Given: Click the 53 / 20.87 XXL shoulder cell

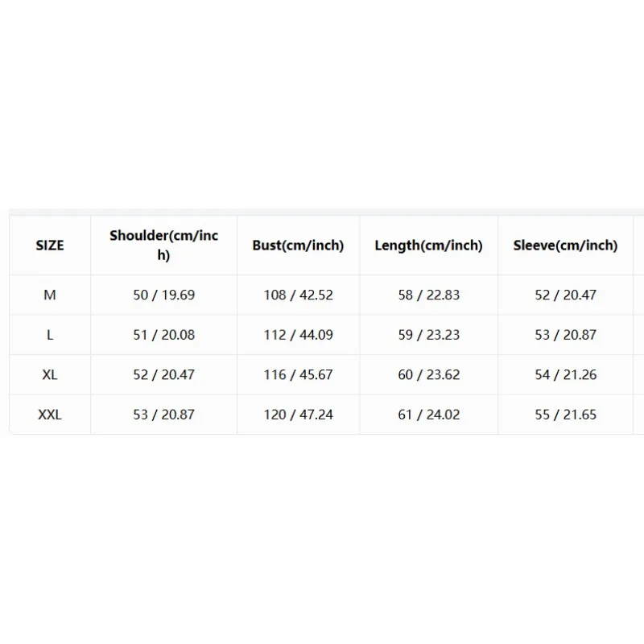Looking at the screenshot, I should (x=163, y=415).
